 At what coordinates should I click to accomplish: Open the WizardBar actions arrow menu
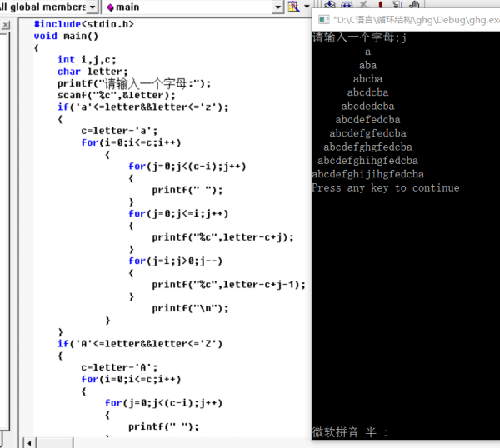coord(307,7)
